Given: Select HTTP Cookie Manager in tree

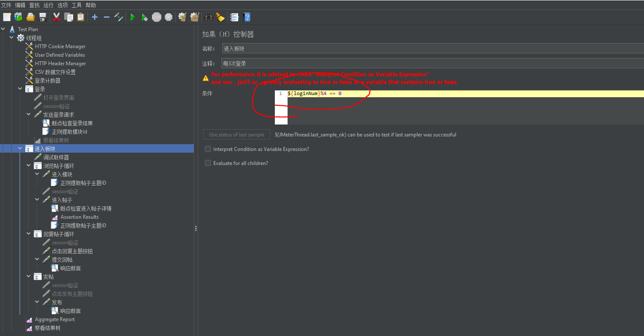Looking at the screenshot, I should [60, 46].
